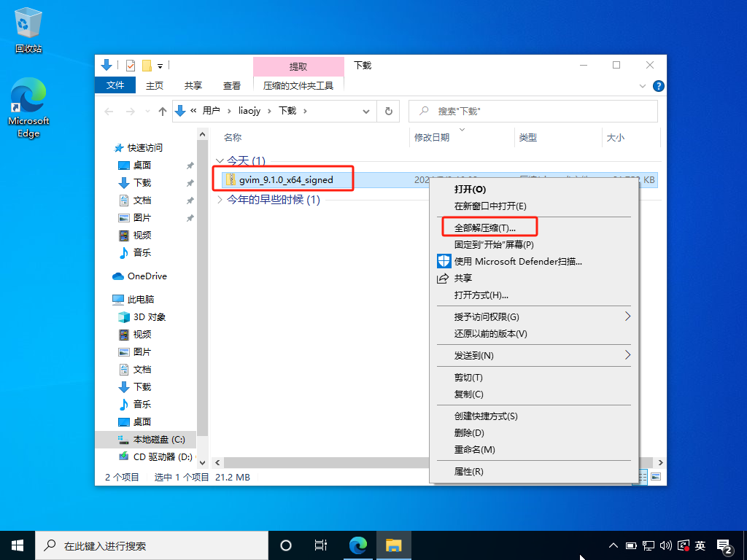Screen dimensions: 747x560
Task: Expand the 发送到(N) submenu
Action: 533,355
